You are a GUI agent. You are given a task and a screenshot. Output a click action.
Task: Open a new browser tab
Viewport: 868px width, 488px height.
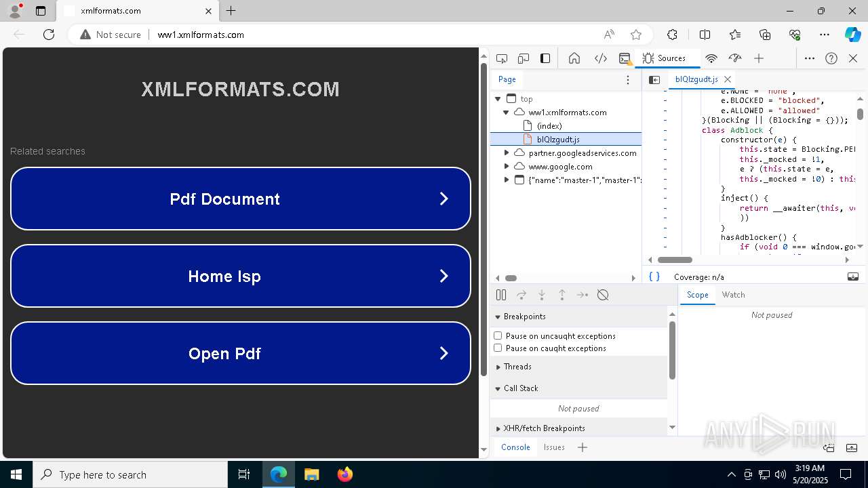231,11
